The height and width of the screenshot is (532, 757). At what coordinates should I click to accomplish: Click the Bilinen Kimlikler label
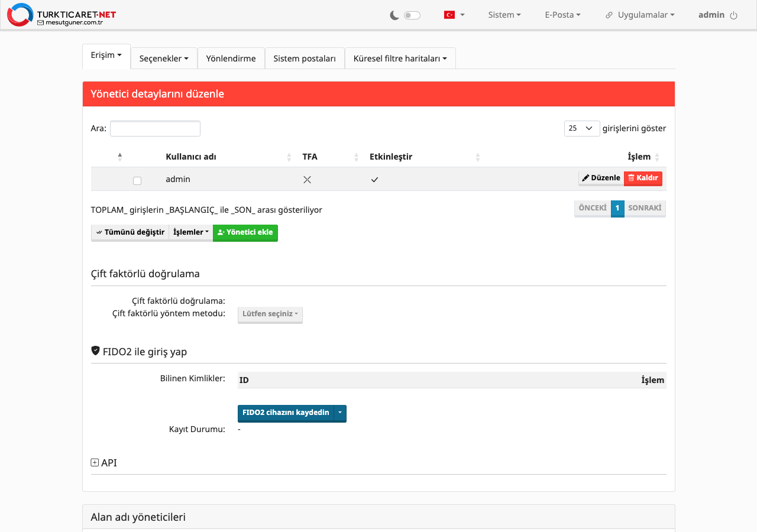pyautogui.click(x=193, y=378)
